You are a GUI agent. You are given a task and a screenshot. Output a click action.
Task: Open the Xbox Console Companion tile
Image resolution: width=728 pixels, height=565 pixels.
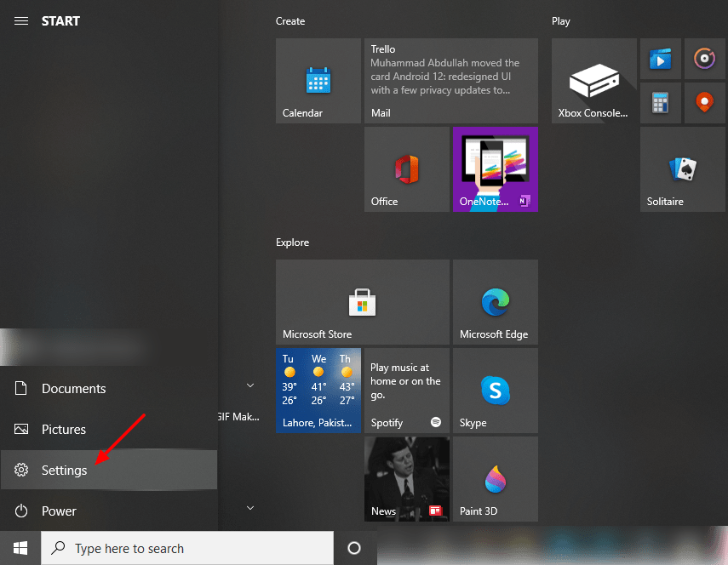pyautogui.click(x=593, y=81)
